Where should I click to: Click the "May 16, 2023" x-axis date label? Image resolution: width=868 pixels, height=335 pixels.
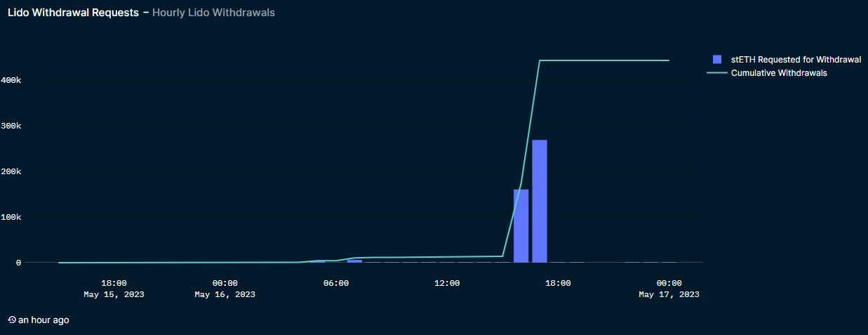pos(225,294)
